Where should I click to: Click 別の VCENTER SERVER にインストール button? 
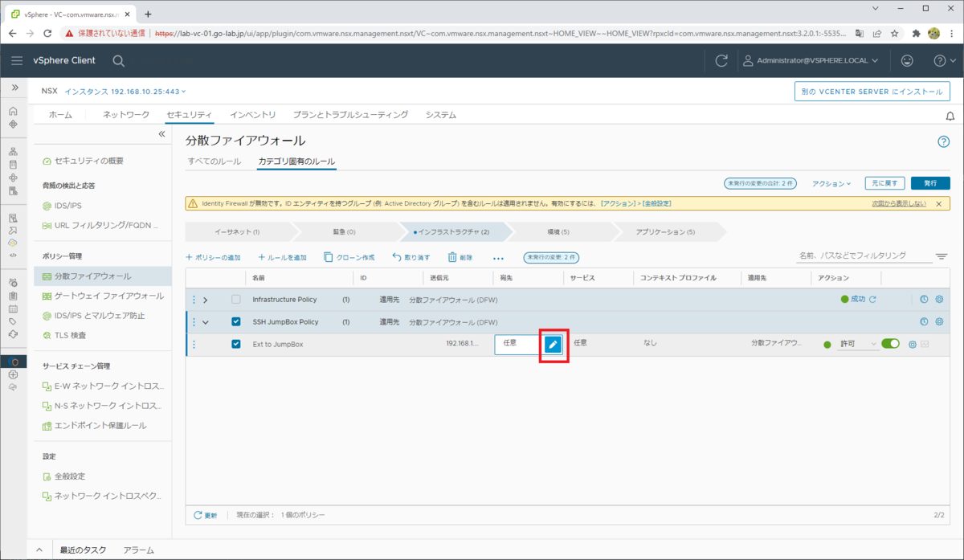coord(872,92)
